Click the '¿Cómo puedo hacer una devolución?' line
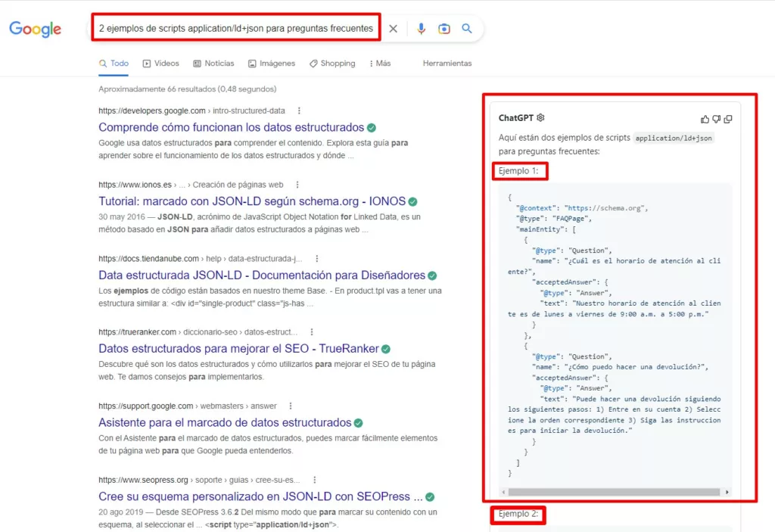This screenshot has height=532, width=775. [x=620, y=367]
